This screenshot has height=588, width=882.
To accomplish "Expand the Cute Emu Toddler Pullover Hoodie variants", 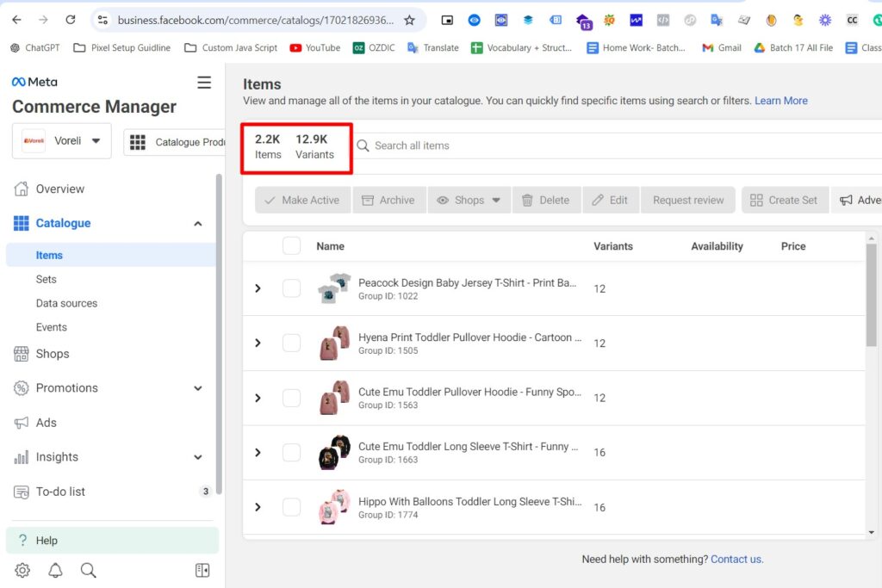I will (258, 398).
